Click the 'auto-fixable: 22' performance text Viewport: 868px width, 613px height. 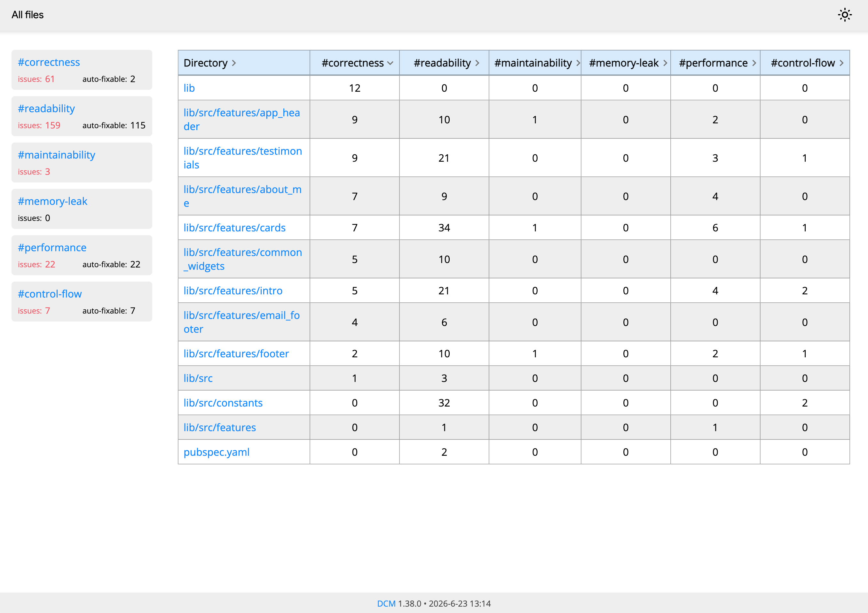point(111,264)
